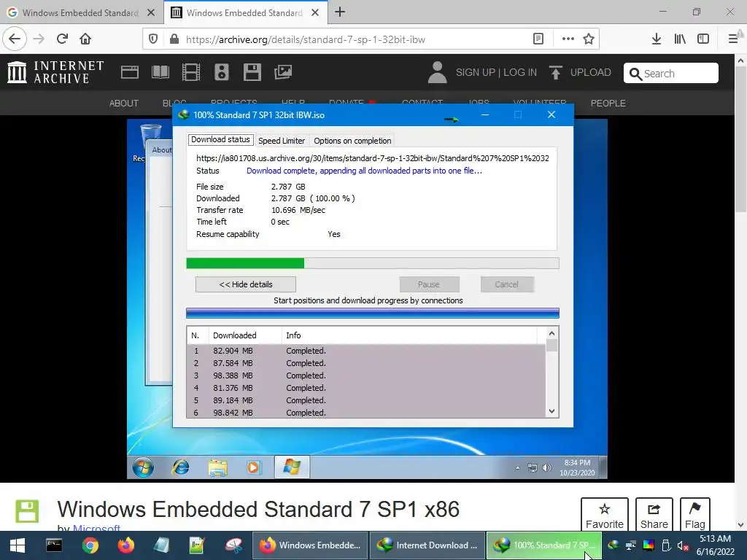
Task: Open the Internet Archive logo home link
Action: coord(55,72)
